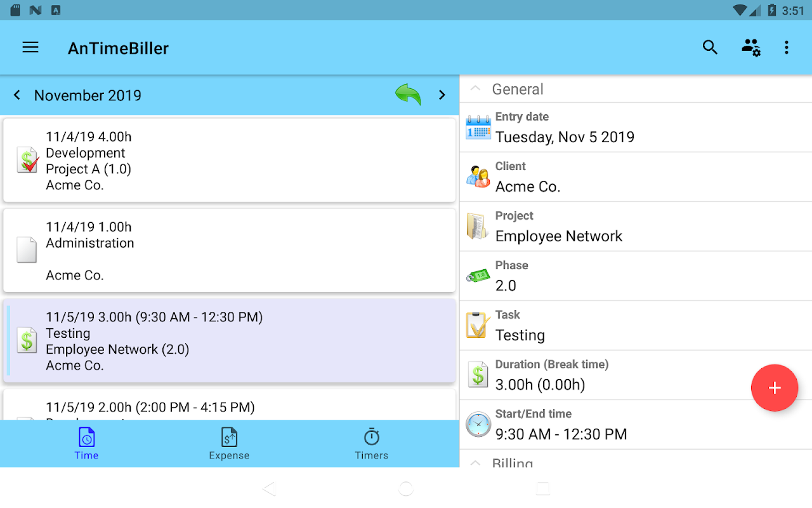Edit Start/End time 9:30 AM - 12:30 PM
The height and width of the screenshot is (508, 812).
click(636, 424)
